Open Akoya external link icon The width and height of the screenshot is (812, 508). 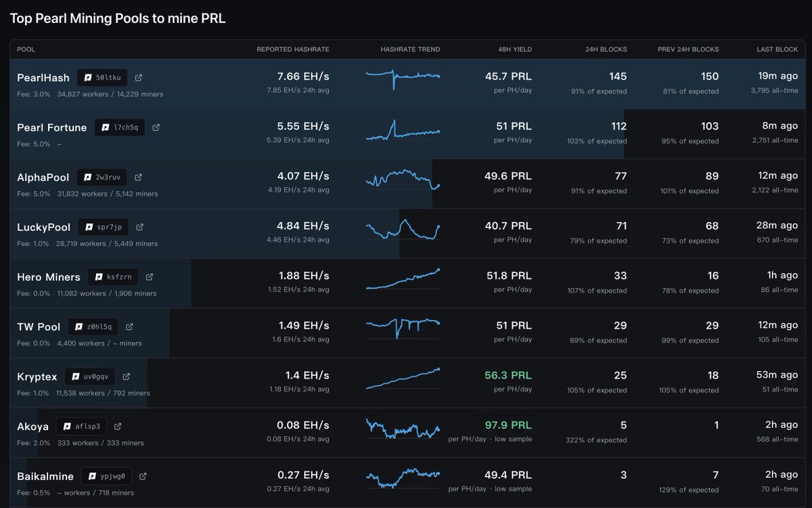(x=118, y=426)
